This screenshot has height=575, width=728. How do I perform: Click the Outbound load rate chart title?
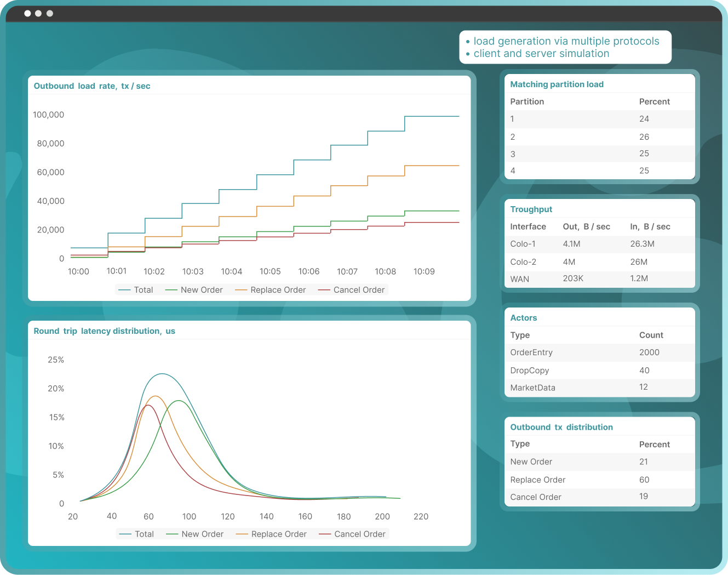click(x=92, y=86)
